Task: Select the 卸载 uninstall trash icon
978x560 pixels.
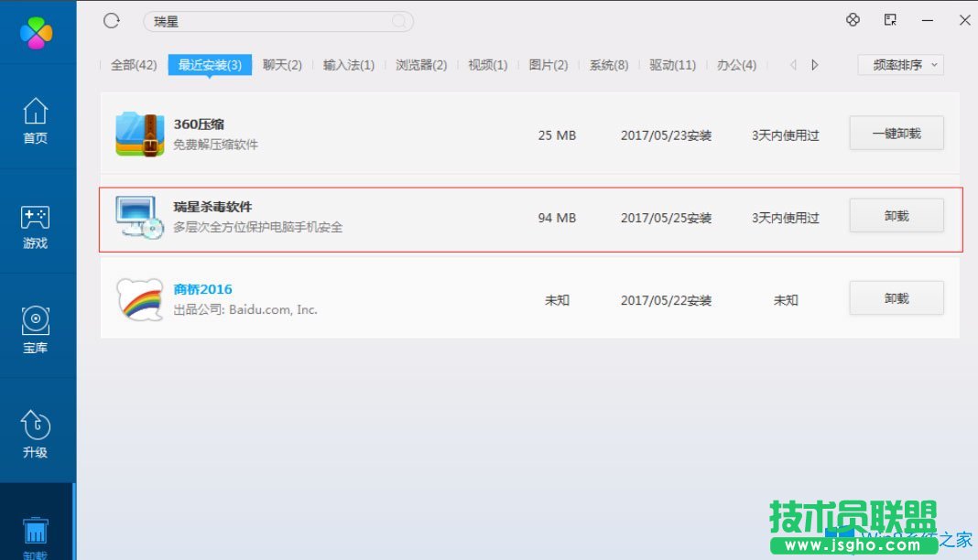Action: 36,531
